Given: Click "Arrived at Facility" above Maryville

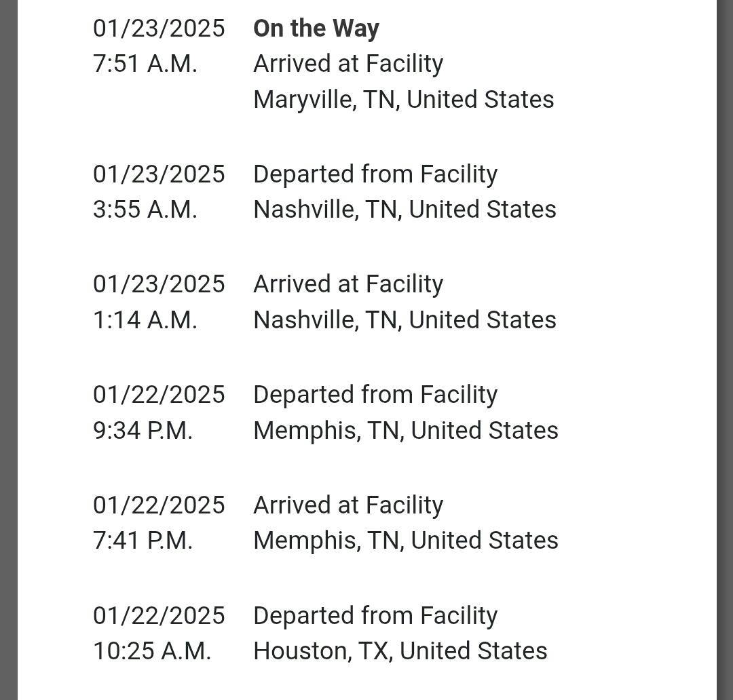Looking at the screenshot, I should (348, 64).
